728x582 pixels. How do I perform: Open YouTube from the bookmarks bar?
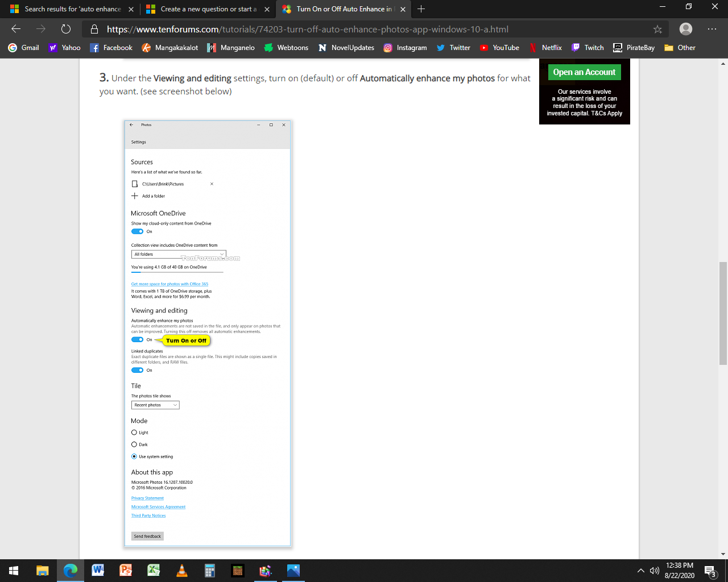point(499,48)
